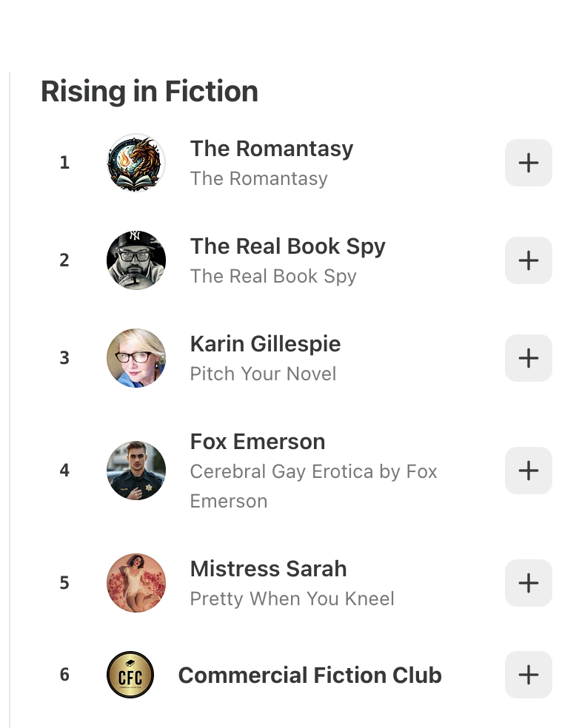Subscribe to Fox Emerson via plus icon

pyautogui.click(x=528, y=471)
